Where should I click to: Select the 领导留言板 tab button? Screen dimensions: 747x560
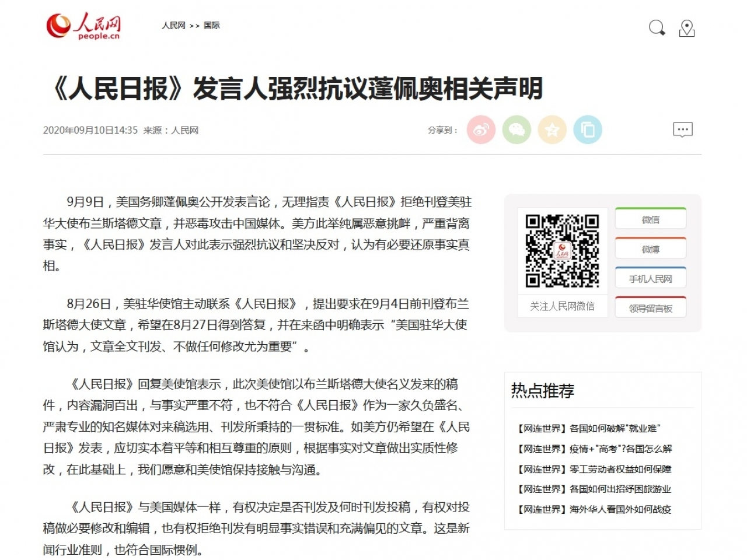650,307
